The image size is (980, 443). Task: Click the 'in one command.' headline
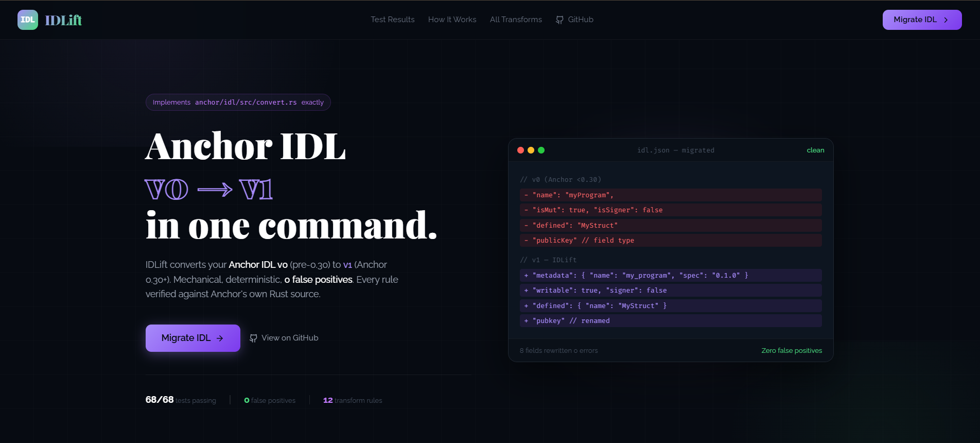tap(291, 225)
